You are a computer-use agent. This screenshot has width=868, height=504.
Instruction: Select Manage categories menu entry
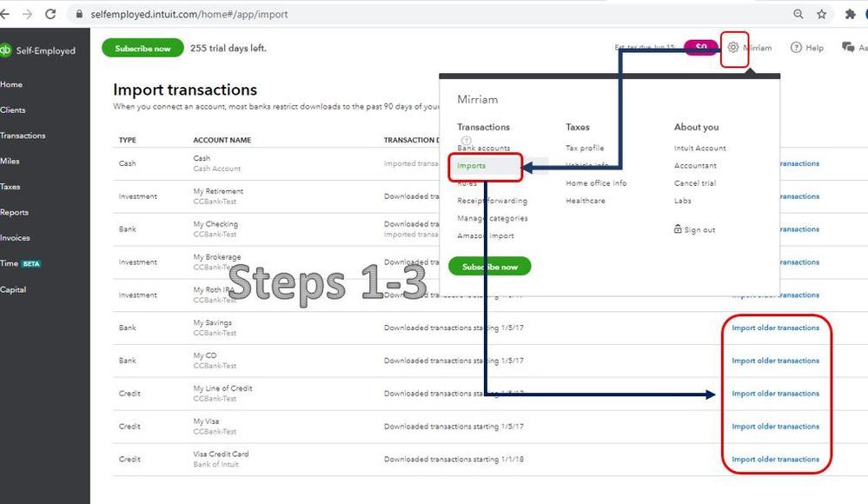point(492,218)
